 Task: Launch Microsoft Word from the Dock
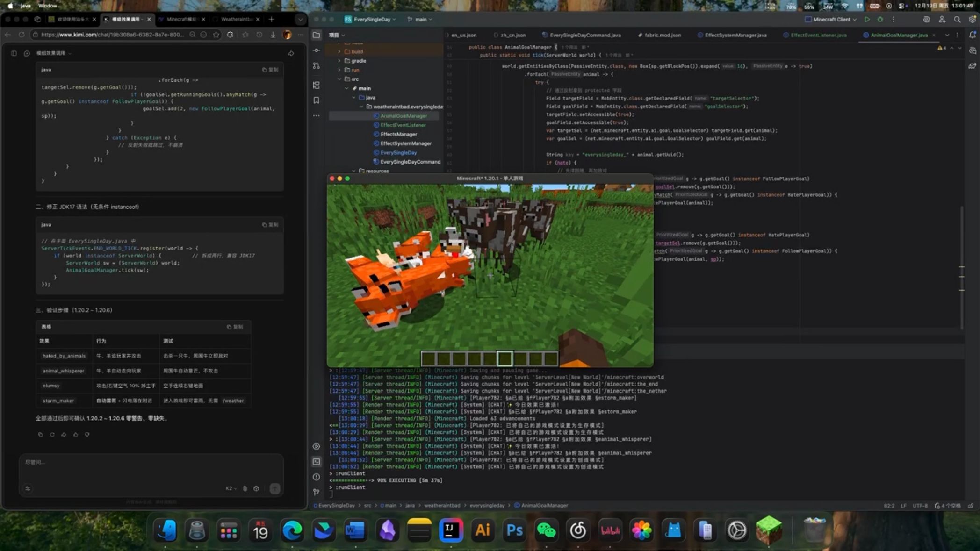pyautogui.click(x=355, y=530)
